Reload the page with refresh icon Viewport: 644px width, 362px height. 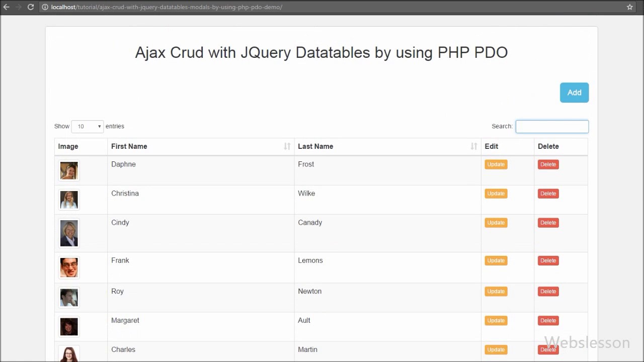coord(31,7)
